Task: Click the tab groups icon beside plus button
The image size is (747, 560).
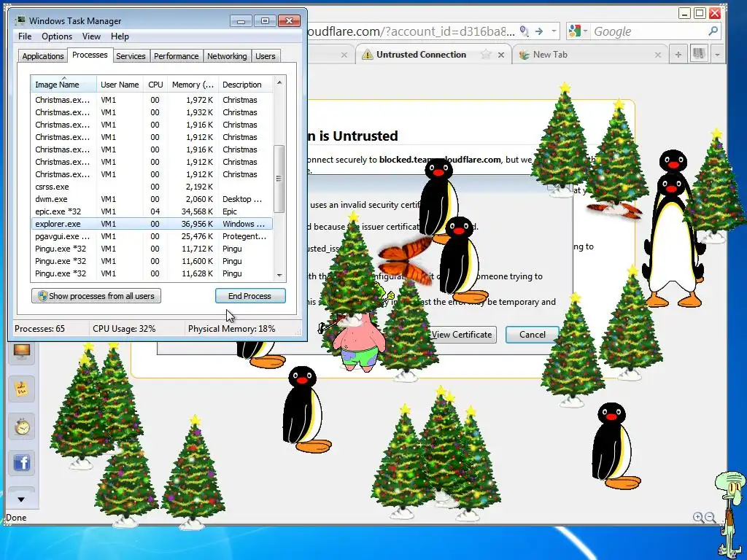Action: click(699, 54)
